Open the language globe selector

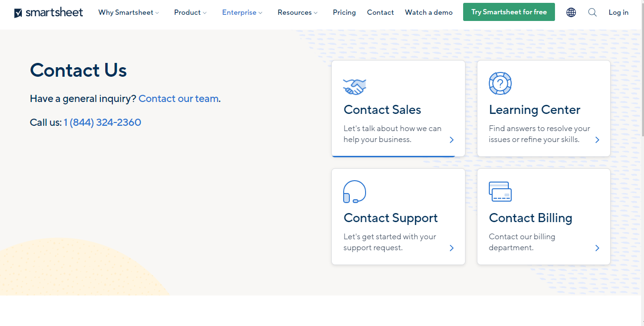point(571,12)
